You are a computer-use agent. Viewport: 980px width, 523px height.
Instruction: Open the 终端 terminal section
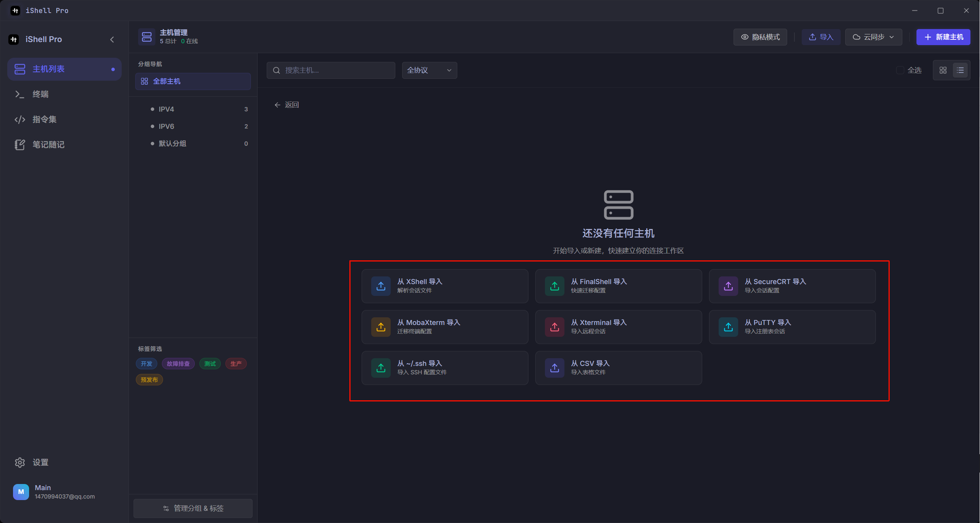[x=64, y=94]
